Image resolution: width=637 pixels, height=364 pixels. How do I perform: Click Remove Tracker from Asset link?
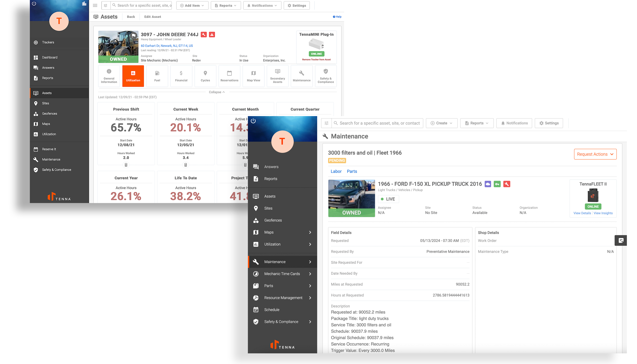[316, 60]
